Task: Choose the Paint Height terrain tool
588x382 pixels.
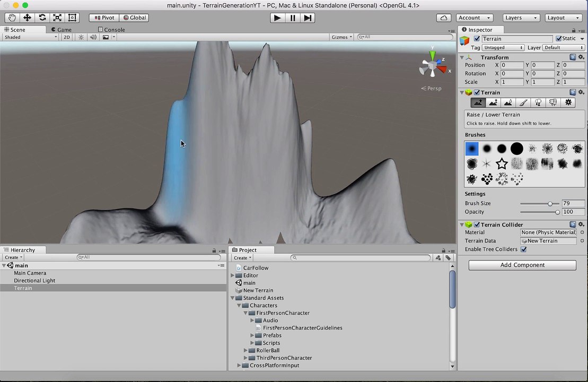Action: [x=493, y=102]
